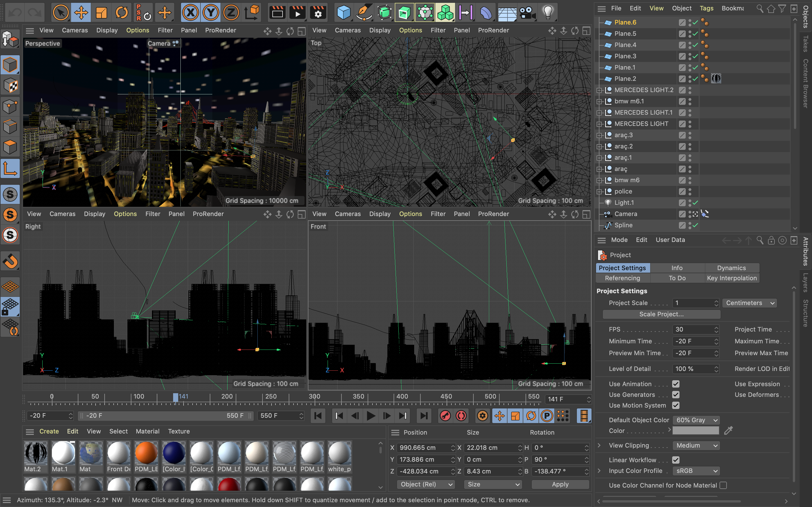Open the Centimeters unit dropdown

[749, 303]
